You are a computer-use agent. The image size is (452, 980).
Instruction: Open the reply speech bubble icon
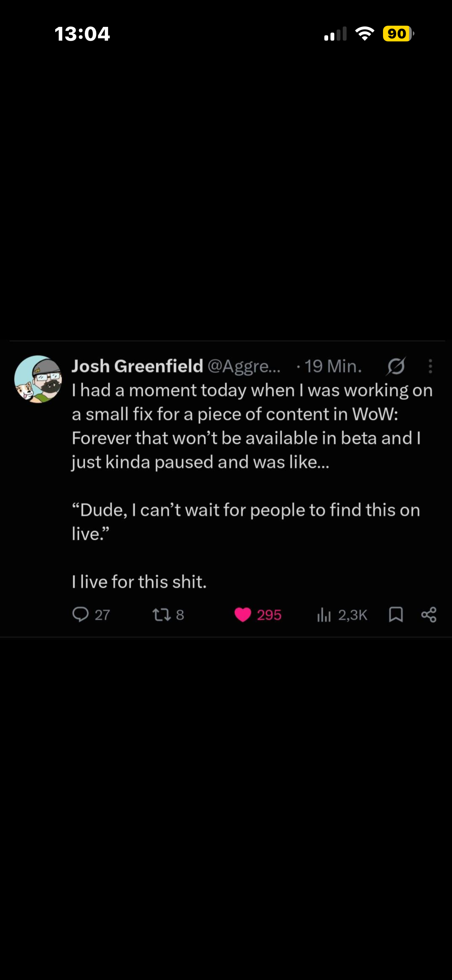pyautogui.click(x=81, y=615)
